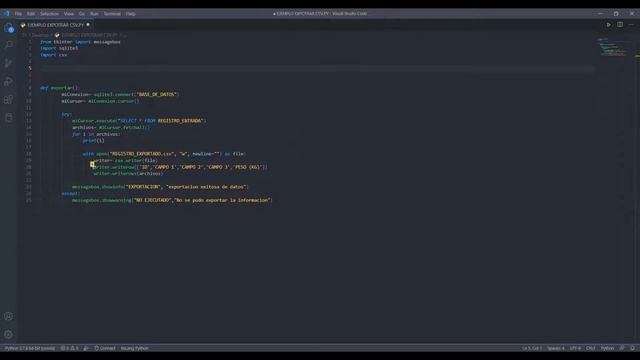Select the EJEMPLO EXPORTAR CSV.PY editor tab
This screenshot has height=360, width=640.
(56, 25)
